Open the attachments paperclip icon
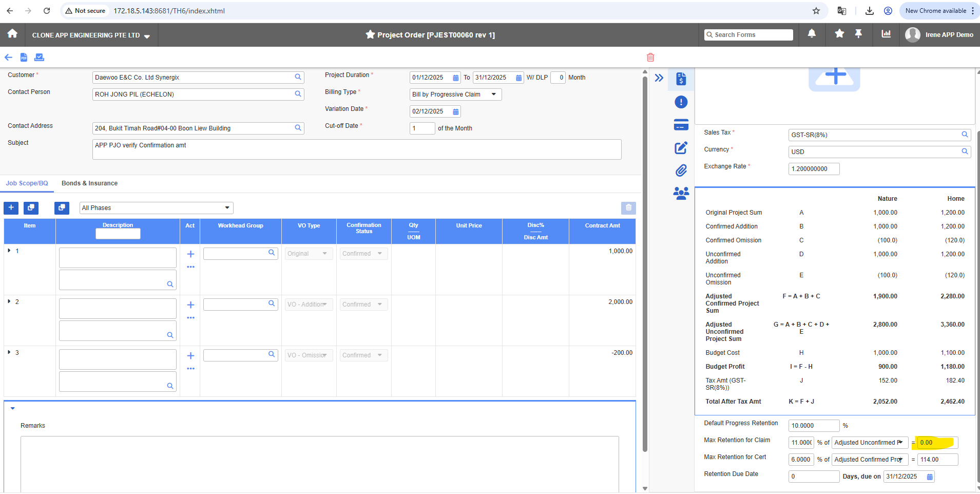980x494 pixels. (x=681, y=170)
